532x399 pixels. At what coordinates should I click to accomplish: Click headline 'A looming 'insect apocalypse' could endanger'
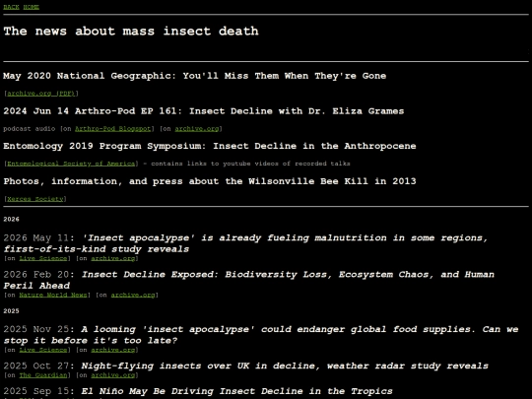click(x=261, y=335)
